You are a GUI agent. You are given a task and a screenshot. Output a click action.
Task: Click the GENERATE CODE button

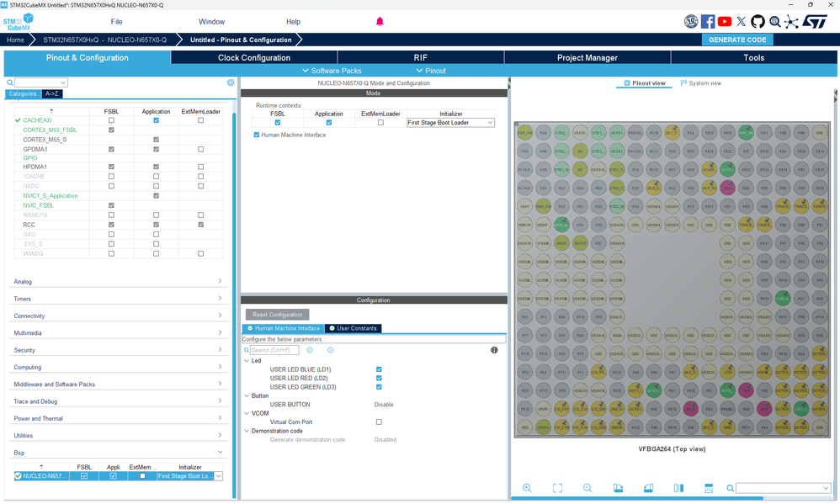(737, 40)
